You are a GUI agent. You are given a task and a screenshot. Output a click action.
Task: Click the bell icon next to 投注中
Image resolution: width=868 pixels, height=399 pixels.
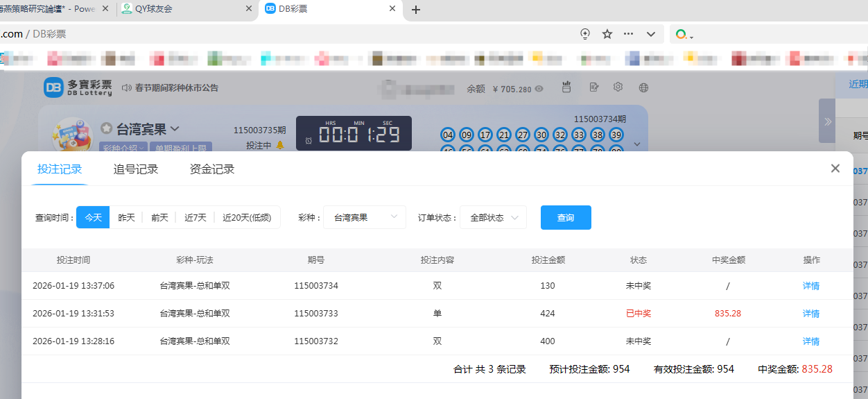coord(280,145)
